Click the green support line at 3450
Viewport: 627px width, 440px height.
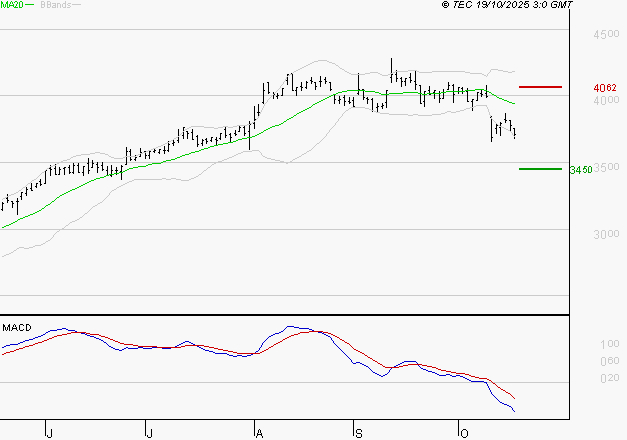point(540,169)
